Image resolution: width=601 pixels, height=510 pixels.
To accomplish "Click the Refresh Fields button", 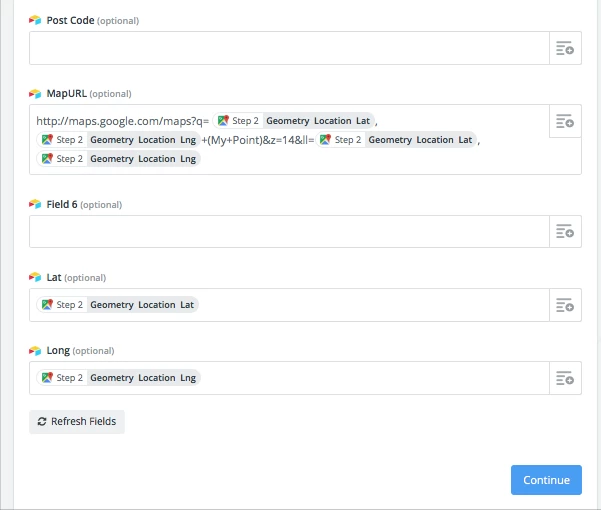I will click(77, 421).
